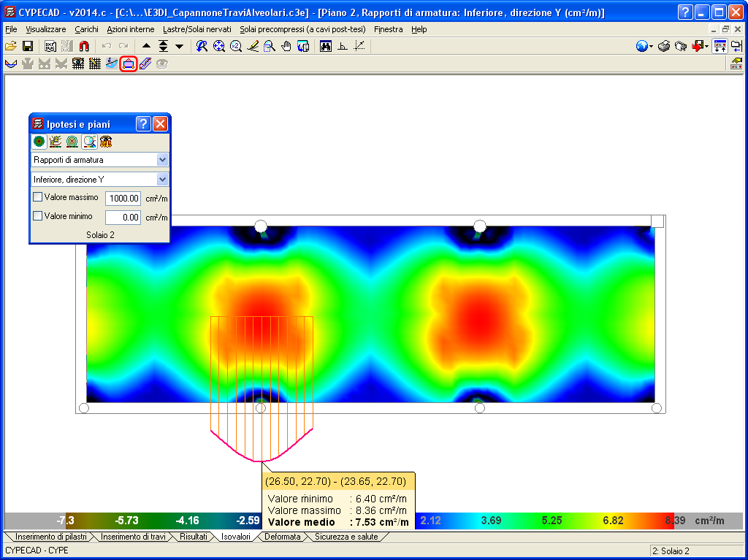Screen dimensions: 748x560
Task: Zoom to full extents with the four-arrows magnifier
Action: [219, 46]
